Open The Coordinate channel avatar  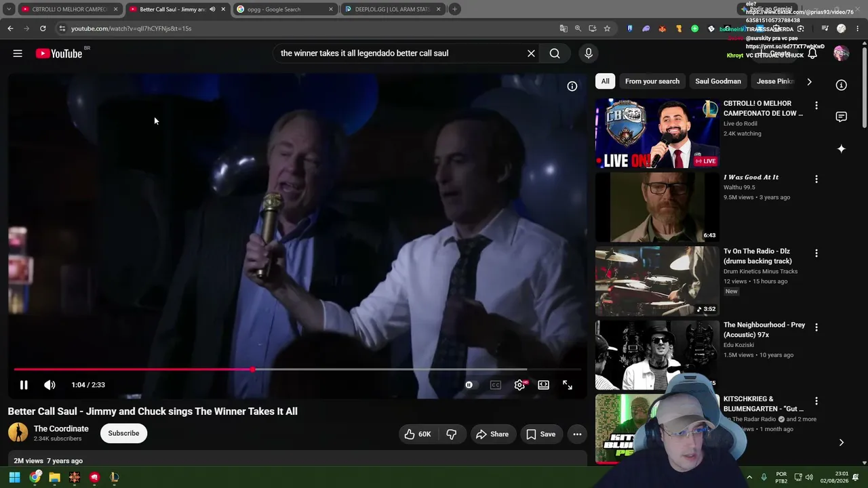(18, 432)
